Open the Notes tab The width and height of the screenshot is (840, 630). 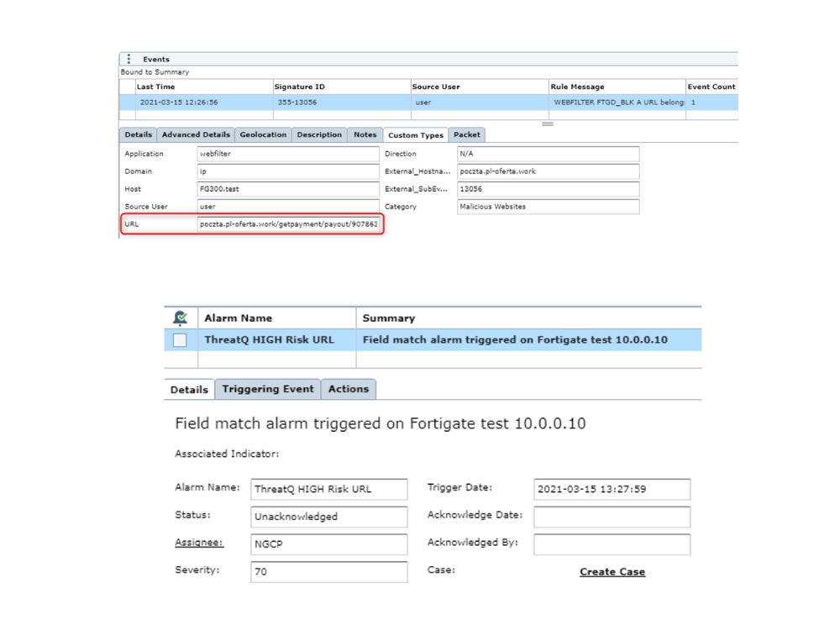pos(365,134)
